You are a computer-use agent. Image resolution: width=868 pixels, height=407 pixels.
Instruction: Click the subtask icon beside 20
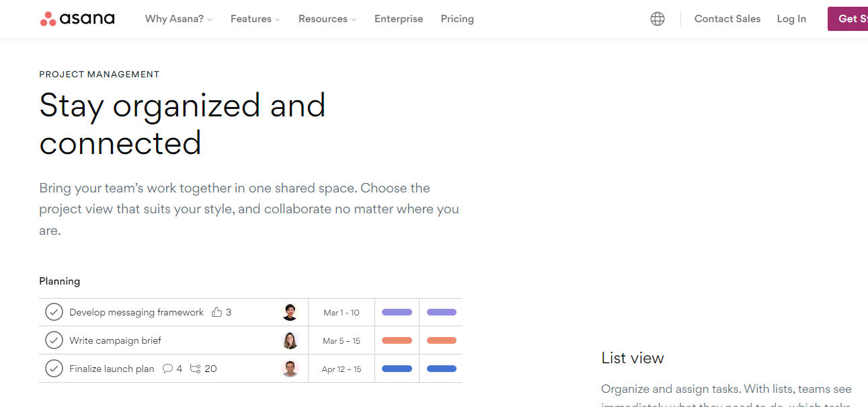point(196,369)
